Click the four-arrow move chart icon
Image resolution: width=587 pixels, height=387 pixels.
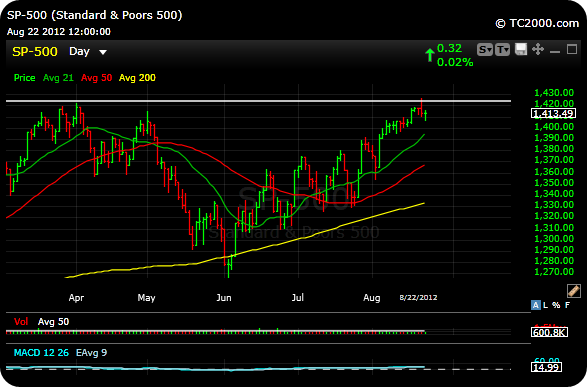coord(538,49)
